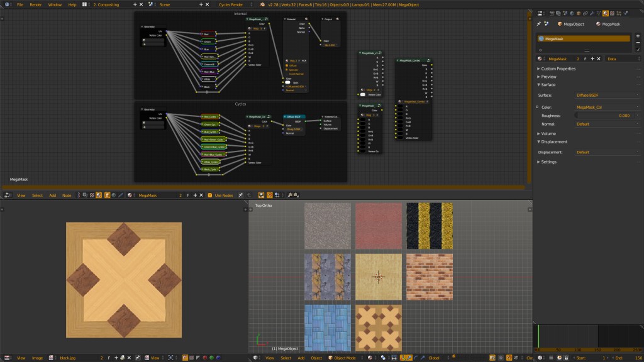
Task: Open the Modifiers tab wrench icon
Action: pyautogui.click(x=592, y=13)
